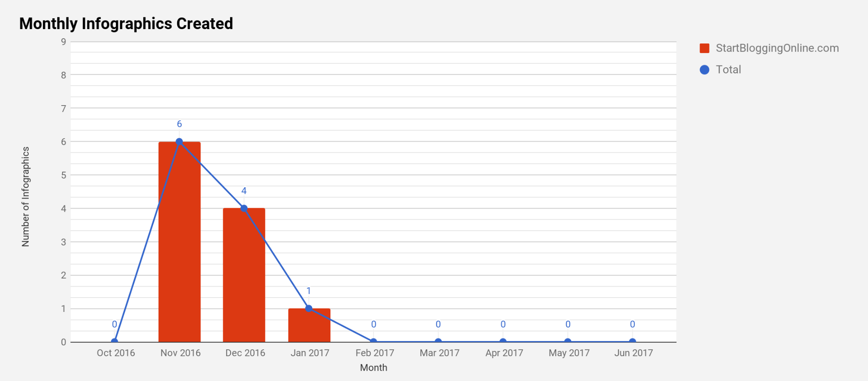Screen dimensions: 868x381
Task: Click the Jan 2017 axis label
Action: [310, 353]
